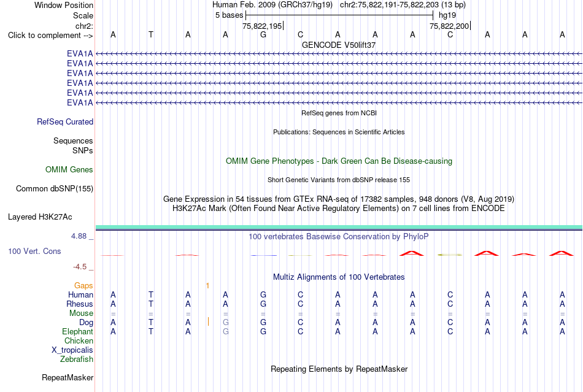Open the RefSeq Curated track label

(65, 122)
